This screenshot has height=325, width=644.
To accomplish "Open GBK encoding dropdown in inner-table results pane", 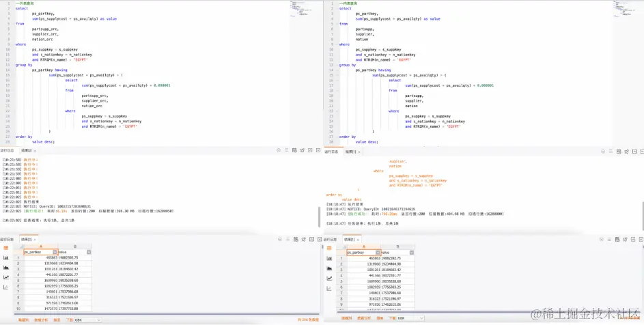I will click(410, 318).
